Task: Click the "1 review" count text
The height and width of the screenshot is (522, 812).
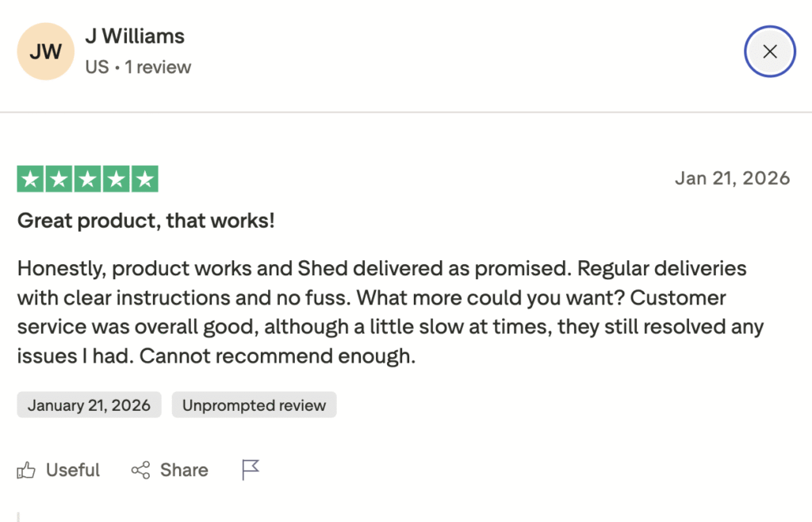Action: click(158, 67)
